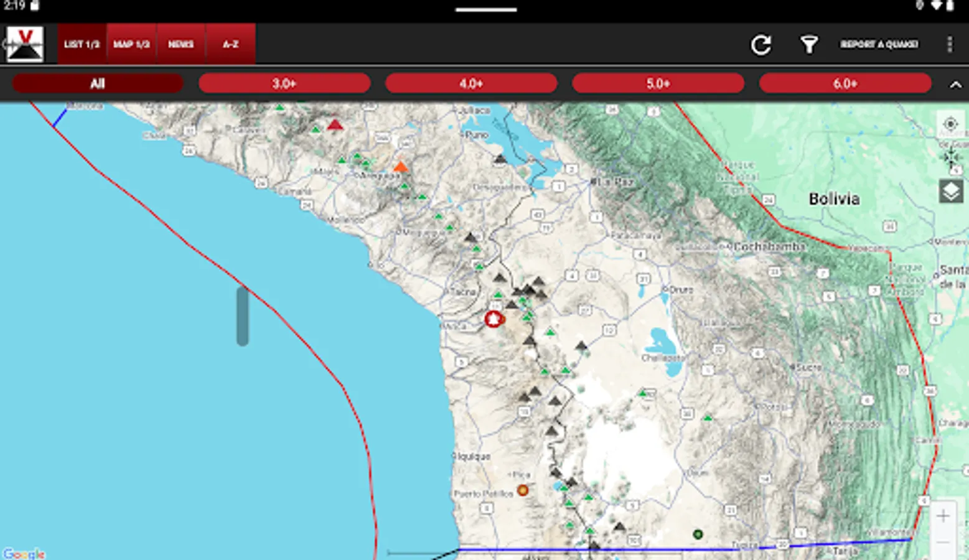Switch magnitude filter to All
Screen dimensions: 969x560
98,83
